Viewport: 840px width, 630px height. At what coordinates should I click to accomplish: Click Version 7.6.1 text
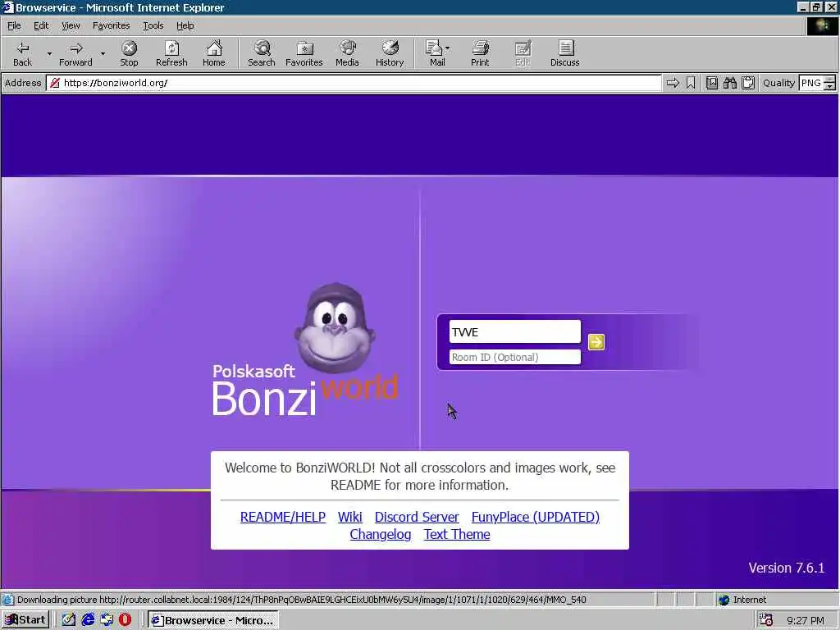click(x=787, y=568)
